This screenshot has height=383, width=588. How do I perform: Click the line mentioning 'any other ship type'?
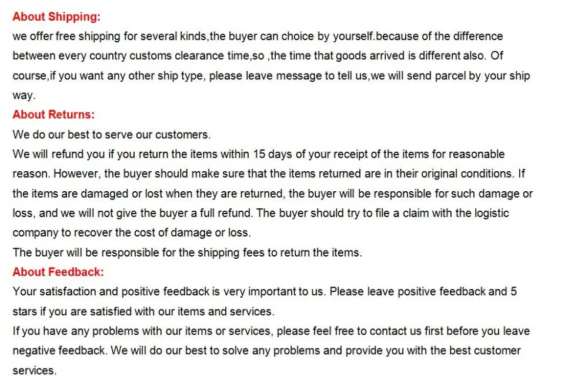pyautogui.click(x=271, y=76)
